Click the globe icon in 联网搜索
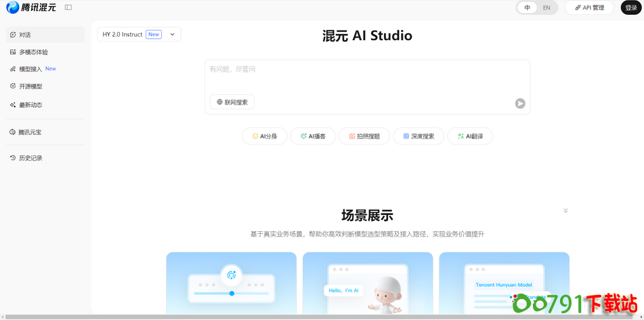Image resolution: width=644 pixels, height=320 pixels. [219, 102]
